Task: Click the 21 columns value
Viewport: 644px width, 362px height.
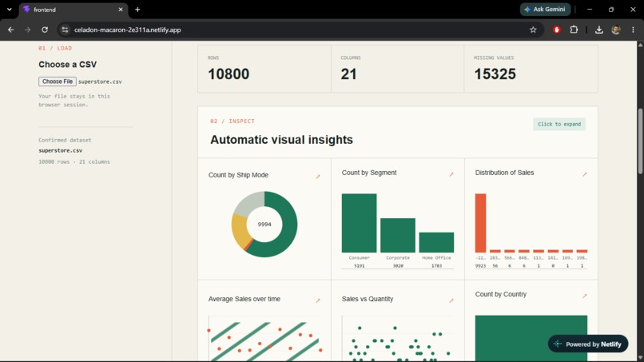Action: (x=348, y=74)
